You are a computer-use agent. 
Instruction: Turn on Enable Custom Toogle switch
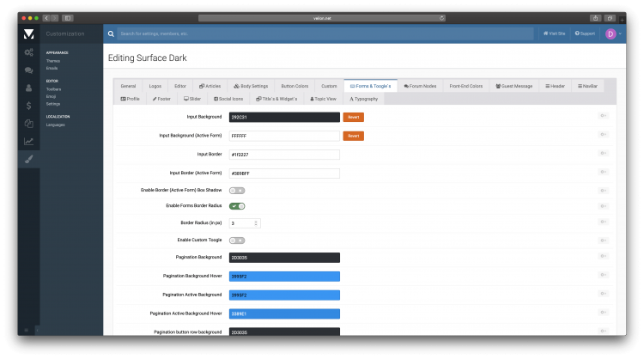coord(236,240)
